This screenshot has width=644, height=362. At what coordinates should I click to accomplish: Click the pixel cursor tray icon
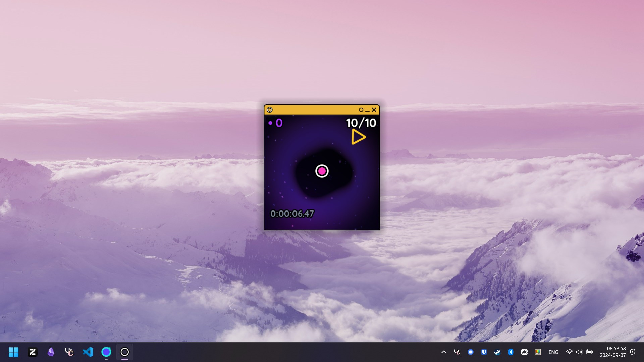pos(457,352)
